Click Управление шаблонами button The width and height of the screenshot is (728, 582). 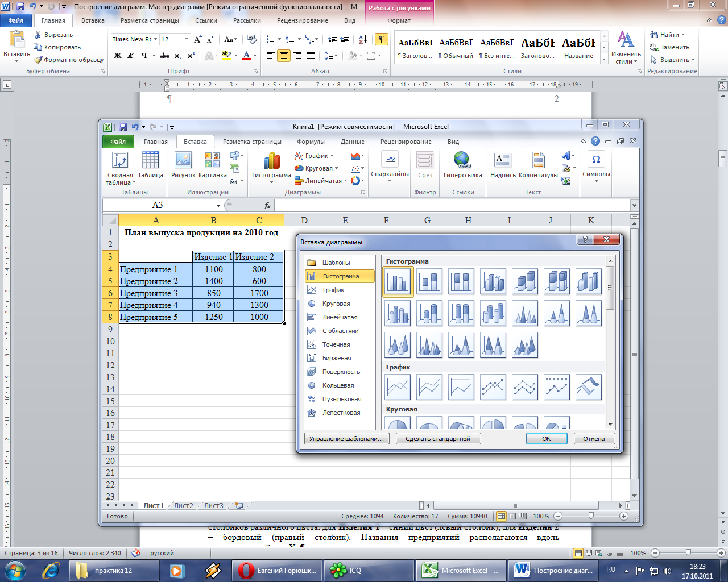pyautogui.click(x=346, y=439)
